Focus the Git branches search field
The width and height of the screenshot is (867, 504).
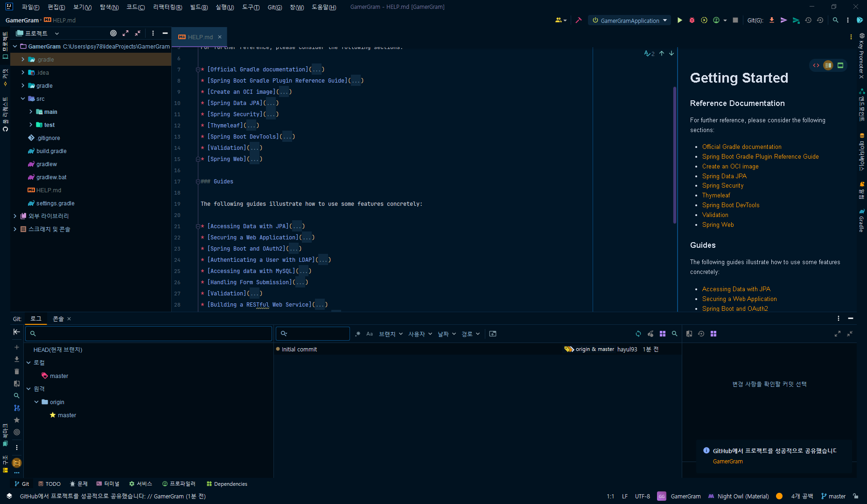point(148,334)
